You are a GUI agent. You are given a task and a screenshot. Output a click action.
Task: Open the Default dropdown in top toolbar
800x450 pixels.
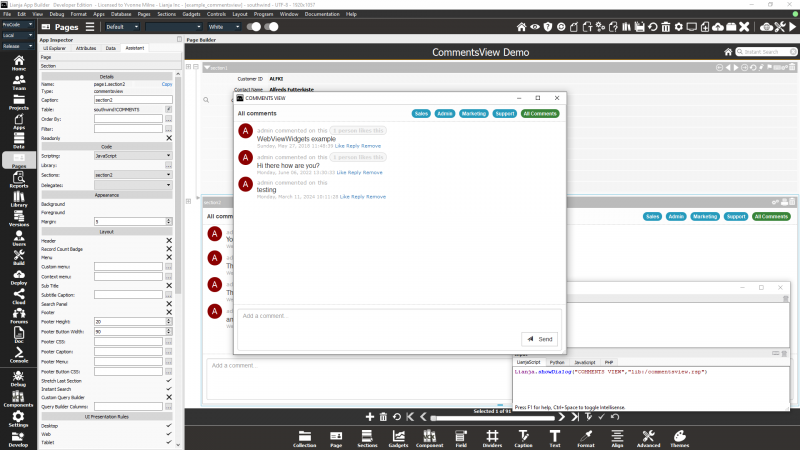pos(122,27)
